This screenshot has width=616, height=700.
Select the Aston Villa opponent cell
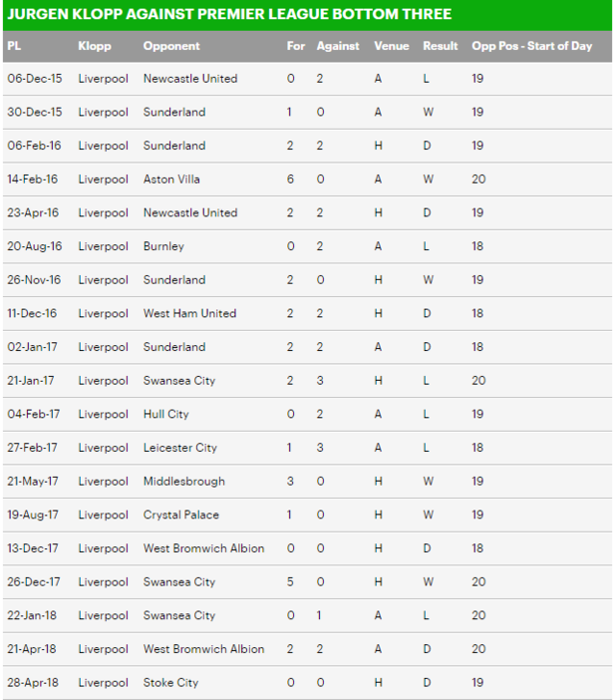tap(171, 179)
